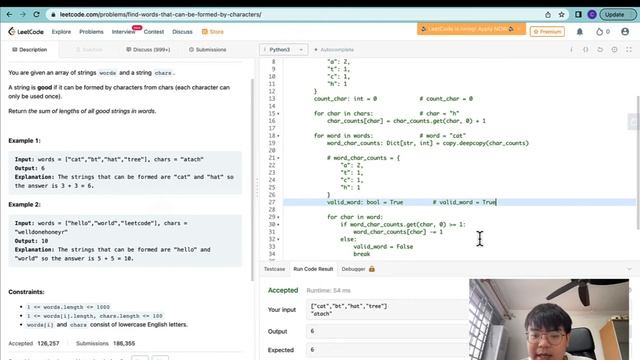Open the browser side panel icon
Viewport: 640px width, 360px height.
pos(578,14)
